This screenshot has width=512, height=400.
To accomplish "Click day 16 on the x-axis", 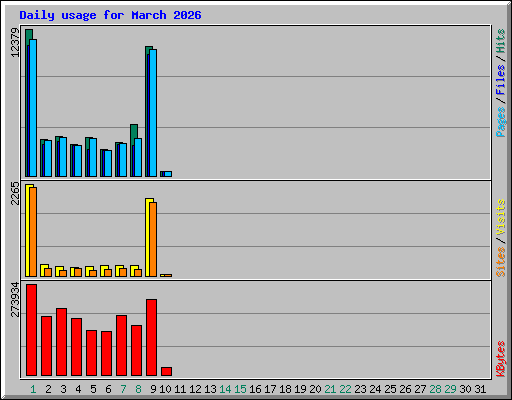I will (x=255, y=389).
